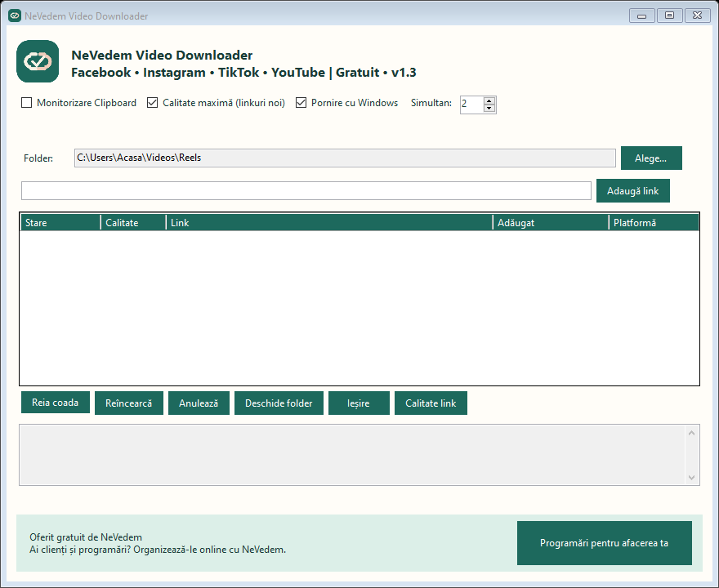Click the Ieșire button
Image resolution: width=719 pixels, height=588 pixels.
coord(359,403)
